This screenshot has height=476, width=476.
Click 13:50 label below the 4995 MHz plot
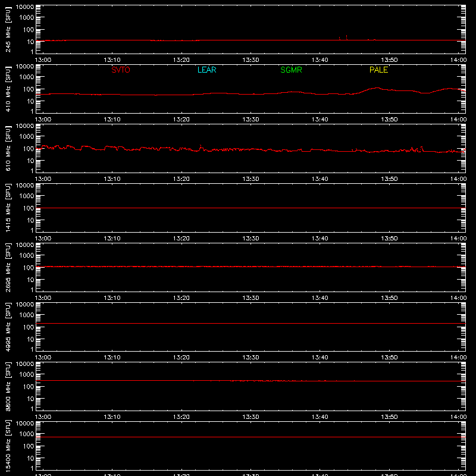click(x=389, y=358)
